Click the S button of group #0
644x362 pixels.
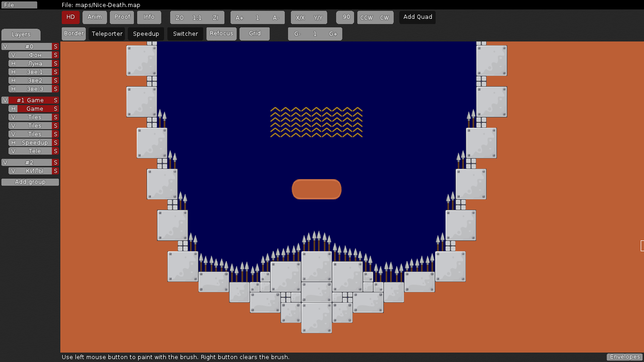point(56,47)
